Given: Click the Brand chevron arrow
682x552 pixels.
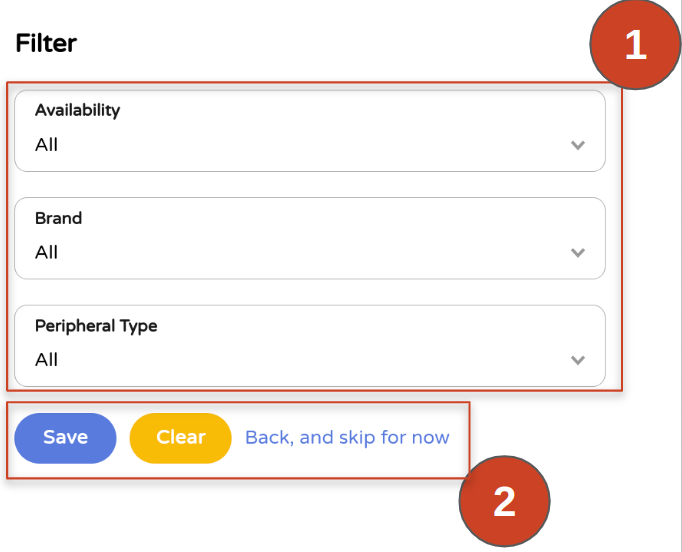Looking at the screenshot, I should pyautogui.click(x=577, y=253).
